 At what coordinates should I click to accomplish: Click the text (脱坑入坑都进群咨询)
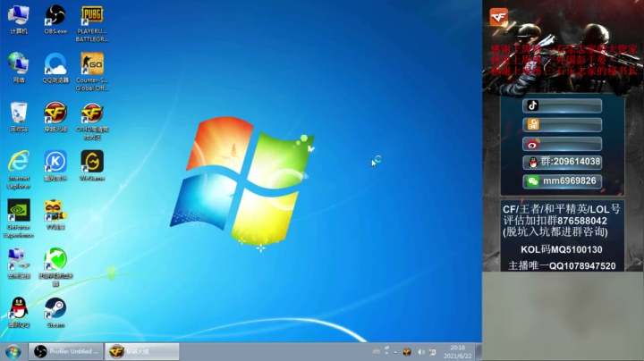coord(555,232)
